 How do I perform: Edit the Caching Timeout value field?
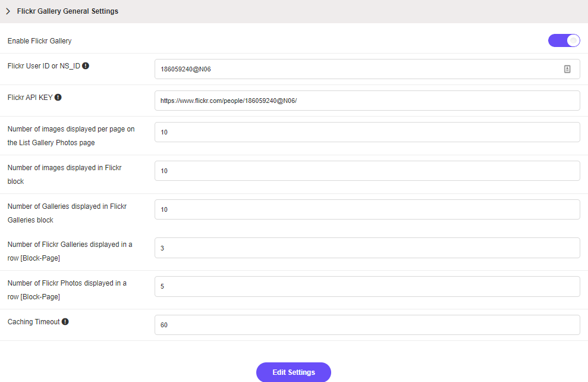[367, 325]
